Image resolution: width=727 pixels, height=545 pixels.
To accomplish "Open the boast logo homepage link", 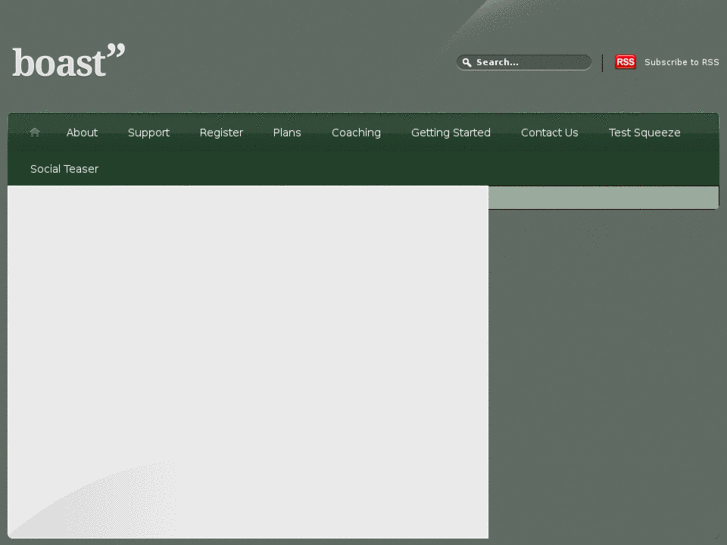I will [x=69, y=61].
